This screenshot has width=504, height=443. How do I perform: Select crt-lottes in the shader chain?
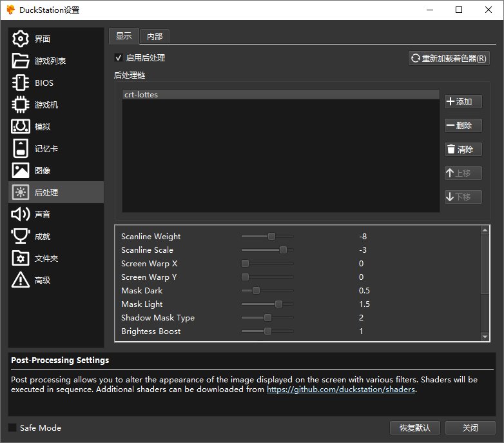point(280,95)
